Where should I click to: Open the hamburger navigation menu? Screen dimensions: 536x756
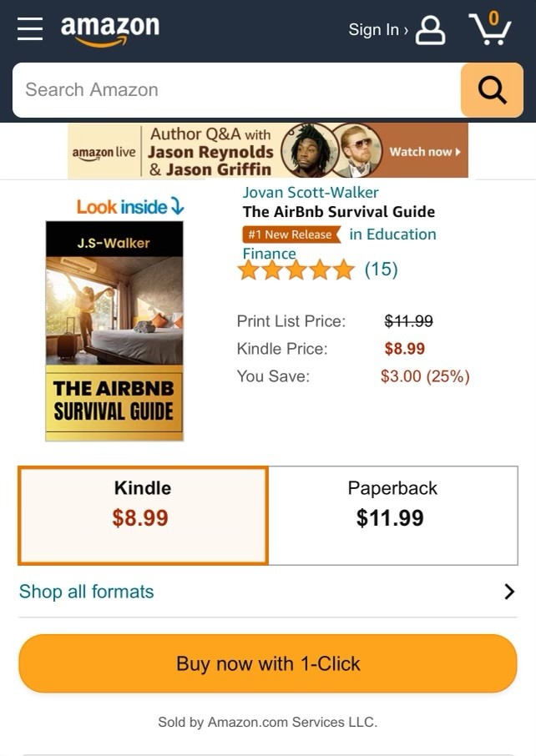click(x=30, y=29)
